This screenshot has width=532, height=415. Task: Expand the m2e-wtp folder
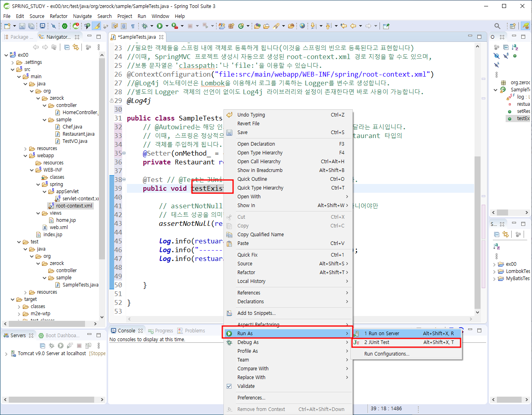point(19,314)
